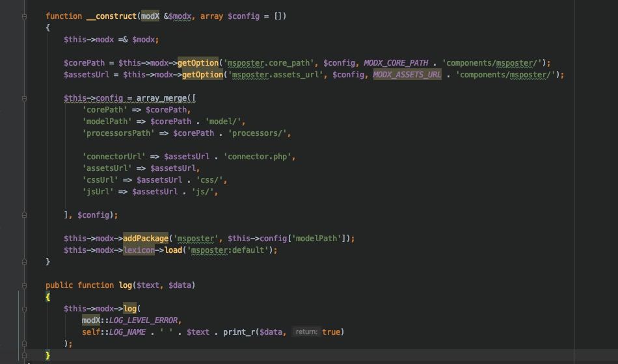Click the 'processorsPath' array key
Viewport: 618px width, 364px height.
click(118, 133)
